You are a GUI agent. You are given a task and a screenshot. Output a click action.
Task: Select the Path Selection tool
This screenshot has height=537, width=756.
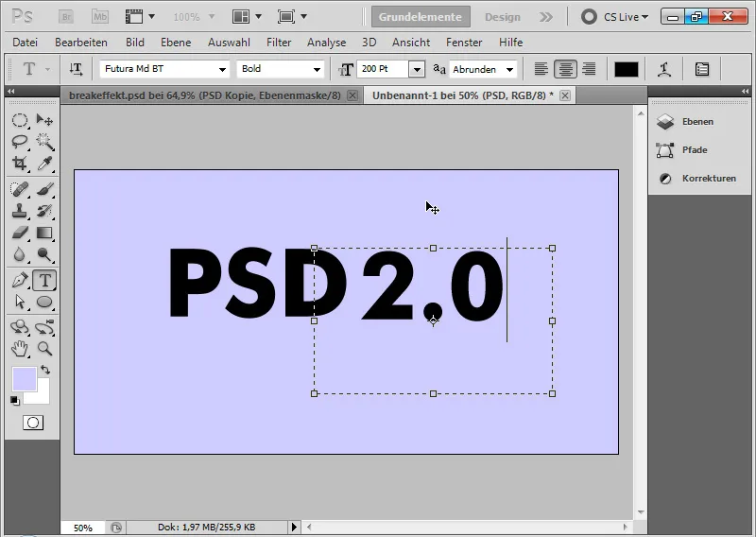tap(19, 302)
